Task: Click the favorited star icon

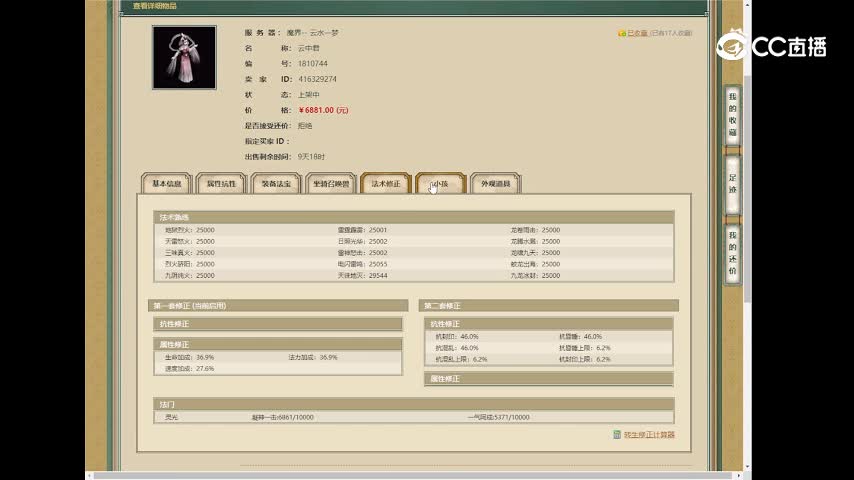Action: (x=622, y=33)
